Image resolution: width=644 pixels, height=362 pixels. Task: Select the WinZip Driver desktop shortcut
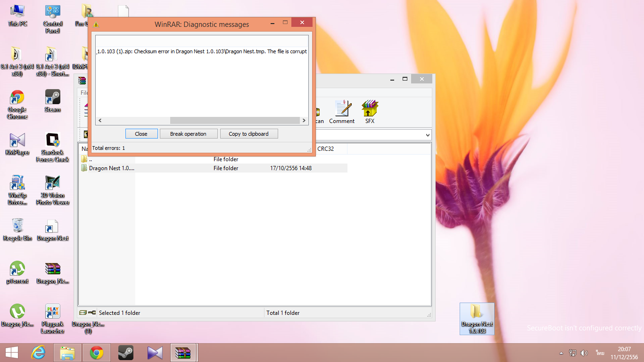pyautogui.click(x=17, y=190)
